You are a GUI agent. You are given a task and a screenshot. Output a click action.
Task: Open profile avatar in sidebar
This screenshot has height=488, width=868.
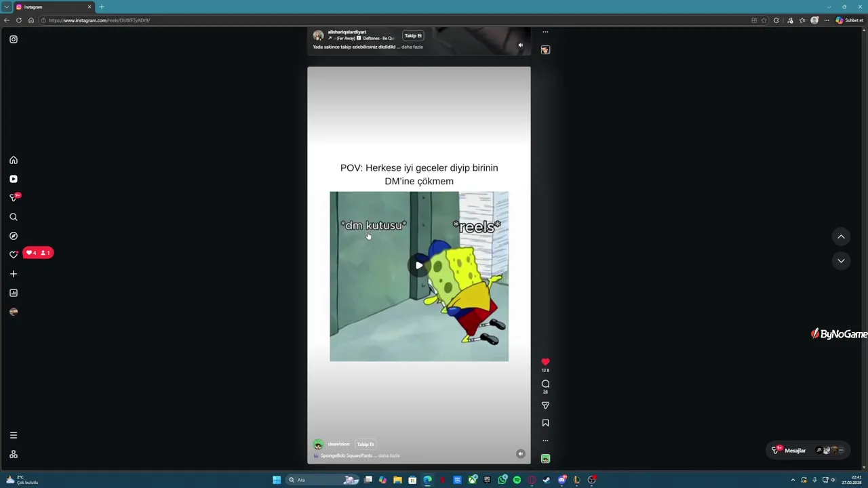(x=13, y=312)
